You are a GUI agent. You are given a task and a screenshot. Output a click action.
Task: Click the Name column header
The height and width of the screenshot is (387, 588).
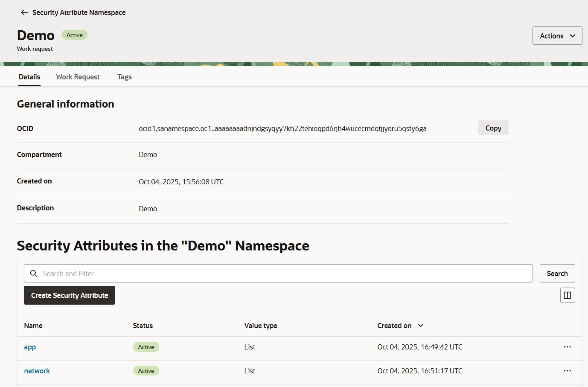coord(33,326)
